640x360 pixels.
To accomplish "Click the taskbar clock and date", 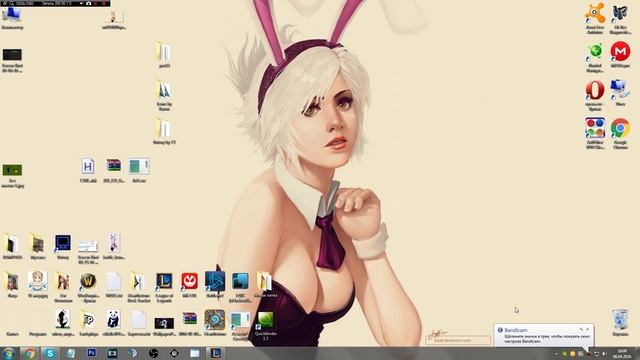I will 622,353.
